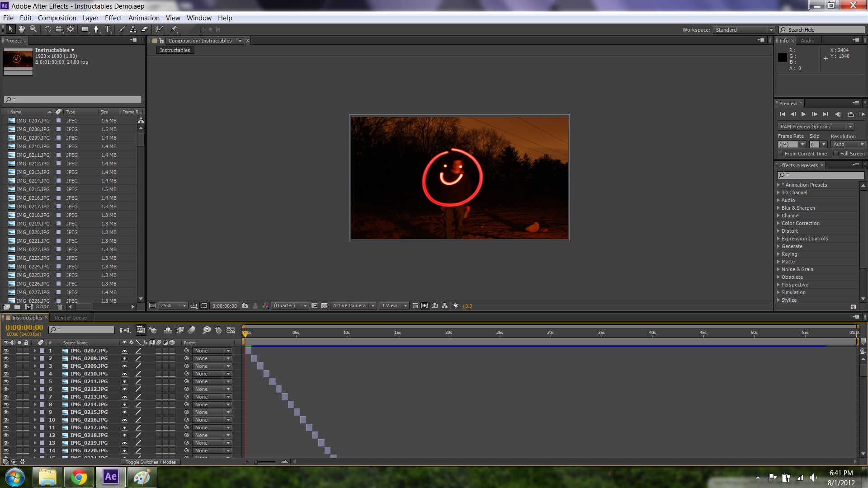
Task: Click the Play button in Preview panel
Action: [x=804, y=114]
